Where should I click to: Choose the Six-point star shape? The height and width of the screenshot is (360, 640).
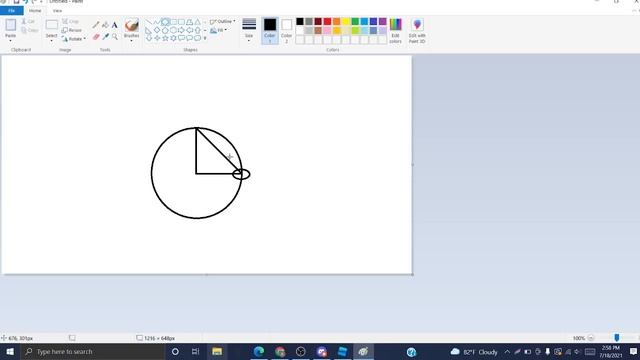tap(173, 38)
